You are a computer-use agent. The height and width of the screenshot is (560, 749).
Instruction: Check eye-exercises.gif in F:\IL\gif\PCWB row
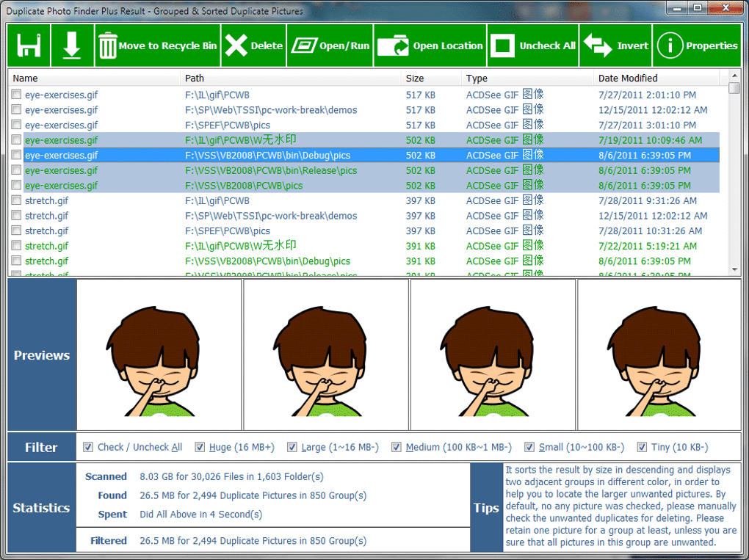16,95
